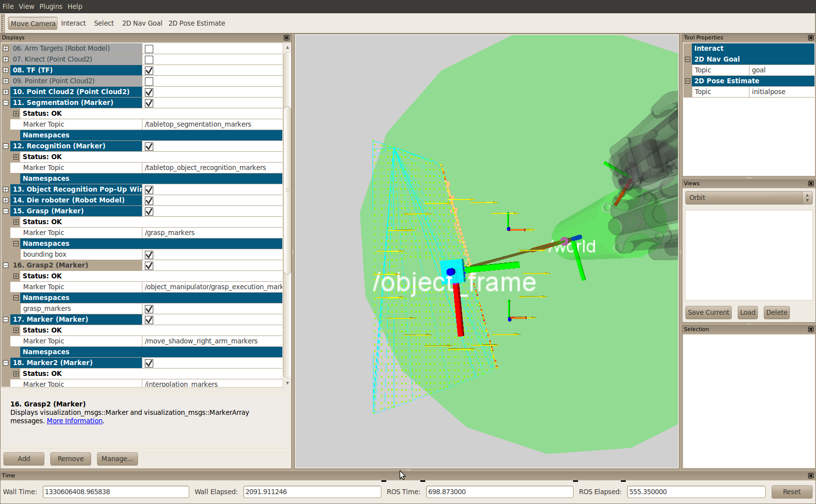Viewport: 816px width, 504px height.
Task: Select the /interpolation_markers topic value
Action: click(x=212, y=384)
